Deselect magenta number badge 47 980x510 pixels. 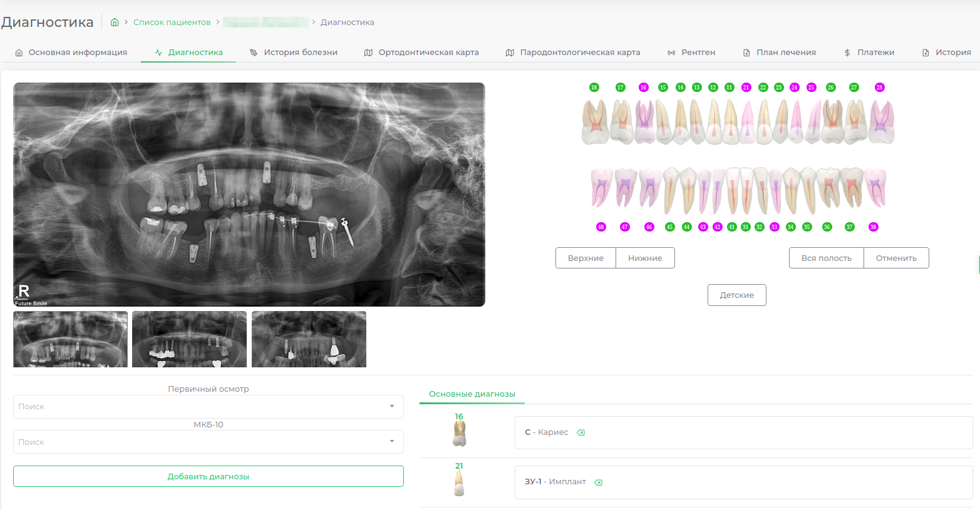pyautogui.click(x=625, y=227)
